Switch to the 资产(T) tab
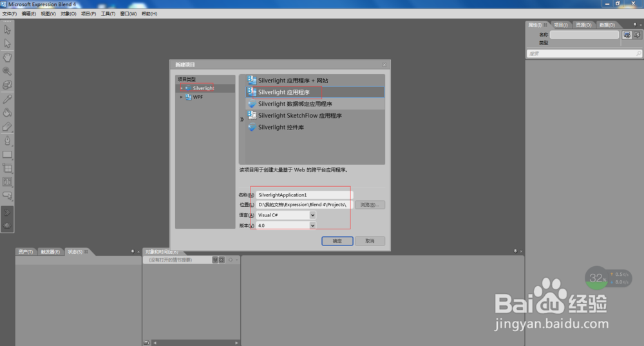 (26, 252)
